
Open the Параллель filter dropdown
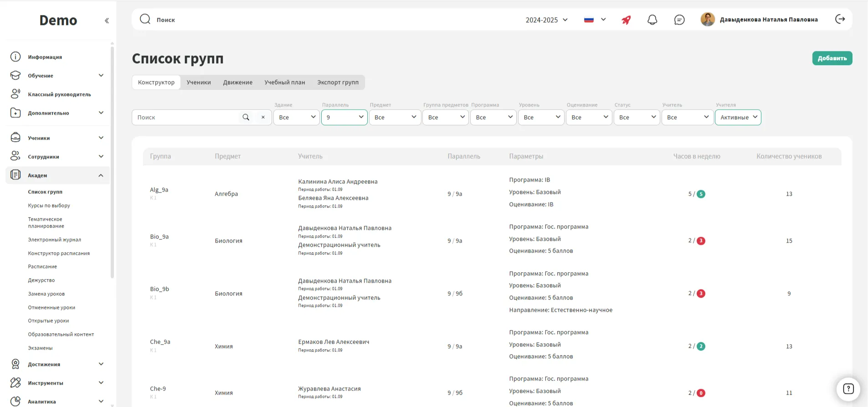click(344, 117)
